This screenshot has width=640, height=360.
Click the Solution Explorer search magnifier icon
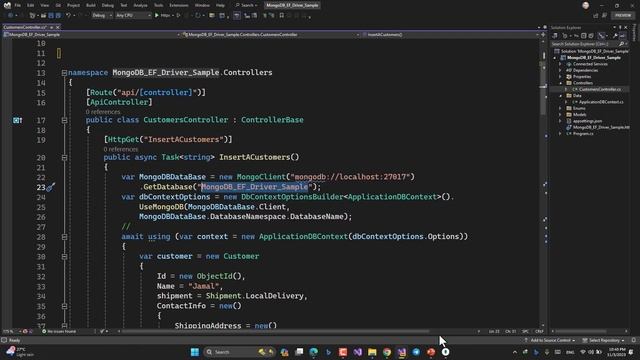tap(621, 44)
